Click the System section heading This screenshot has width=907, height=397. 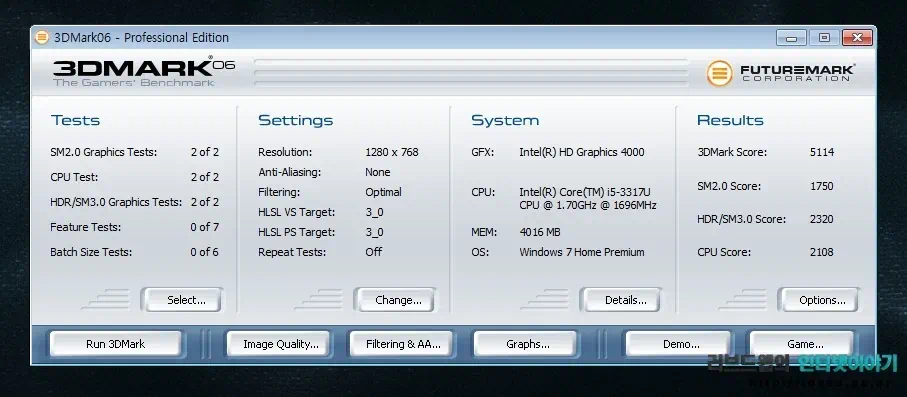505,120
